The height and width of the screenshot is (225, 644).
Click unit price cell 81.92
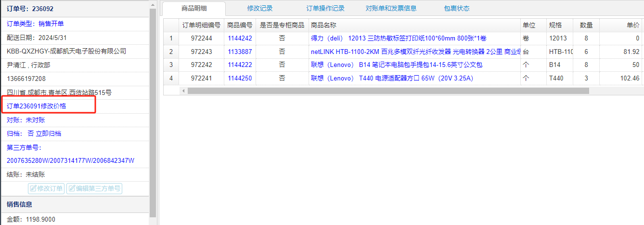[x=621, y=52]
